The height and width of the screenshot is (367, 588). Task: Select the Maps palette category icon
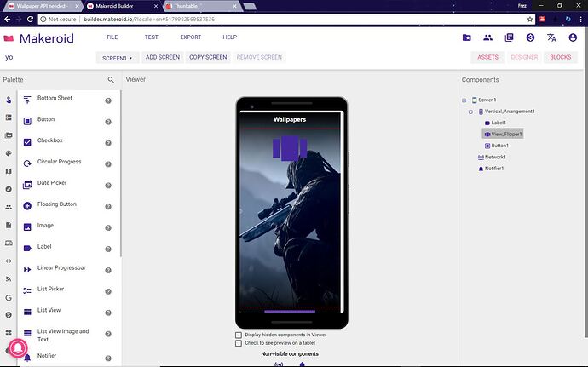(9, 171)
